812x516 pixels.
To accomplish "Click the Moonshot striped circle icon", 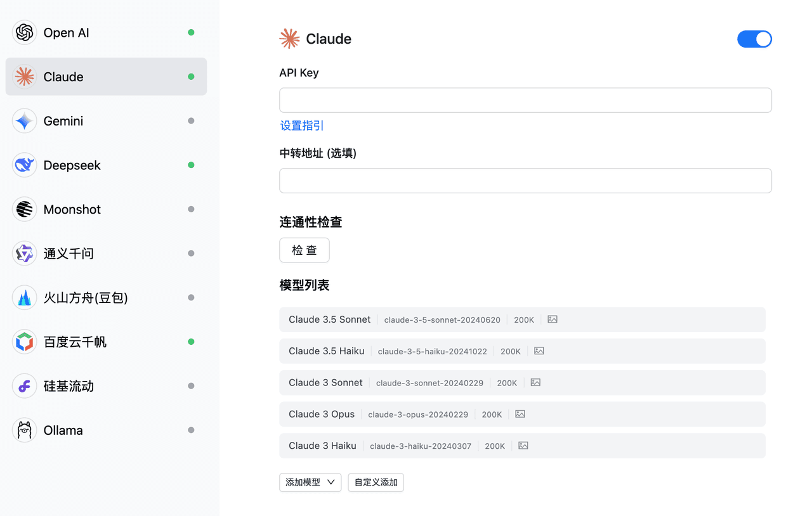I will (x=24, y=209).
